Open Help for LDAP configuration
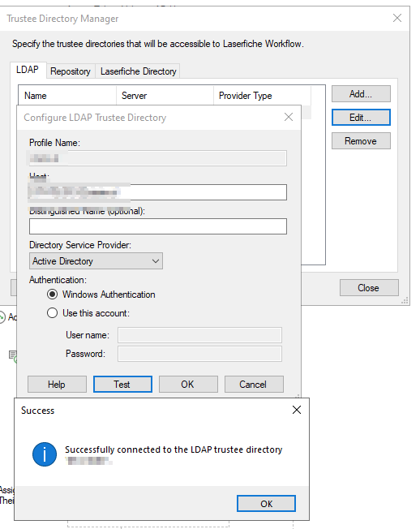This screenshot has width=420, height=529. coord(57,385)
